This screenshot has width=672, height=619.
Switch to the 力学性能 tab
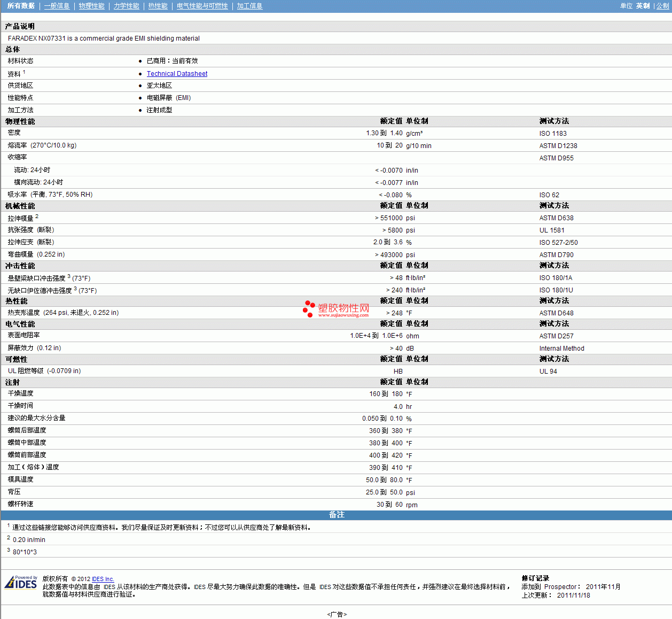tap(126, 6)
